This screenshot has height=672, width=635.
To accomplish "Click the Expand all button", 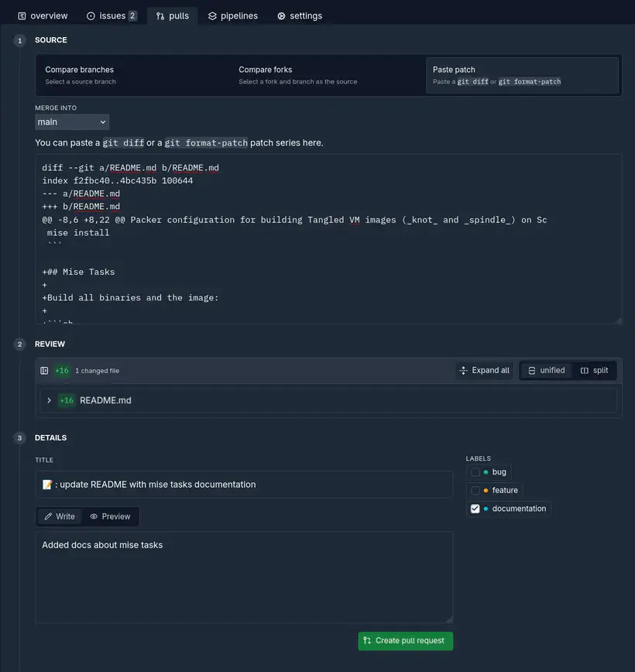I will (x=485, y=370).
